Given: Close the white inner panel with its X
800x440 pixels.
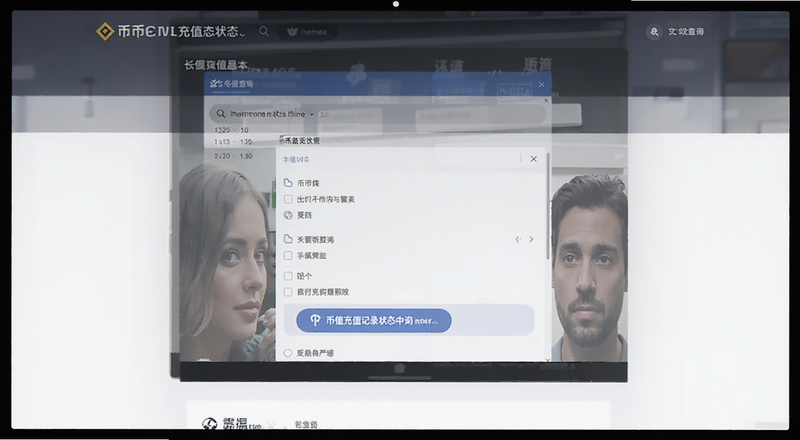Looking at the screenshot, I should tap(534, 159).
